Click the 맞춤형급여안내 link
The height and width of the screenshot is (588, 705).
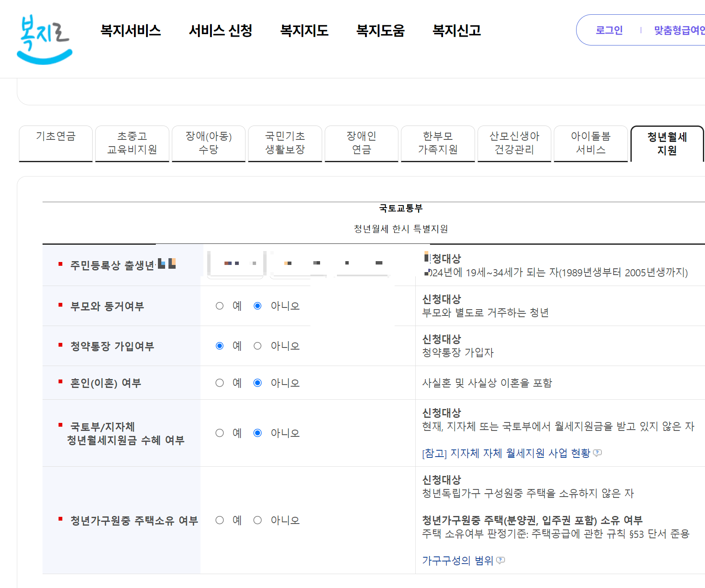tap(679, 30)
